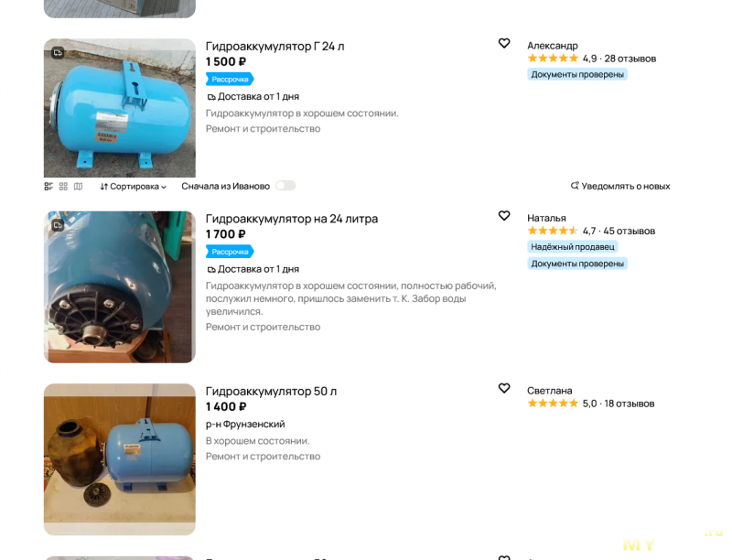Toggle Сначала из Иваново switch

(x=285, y=186)
